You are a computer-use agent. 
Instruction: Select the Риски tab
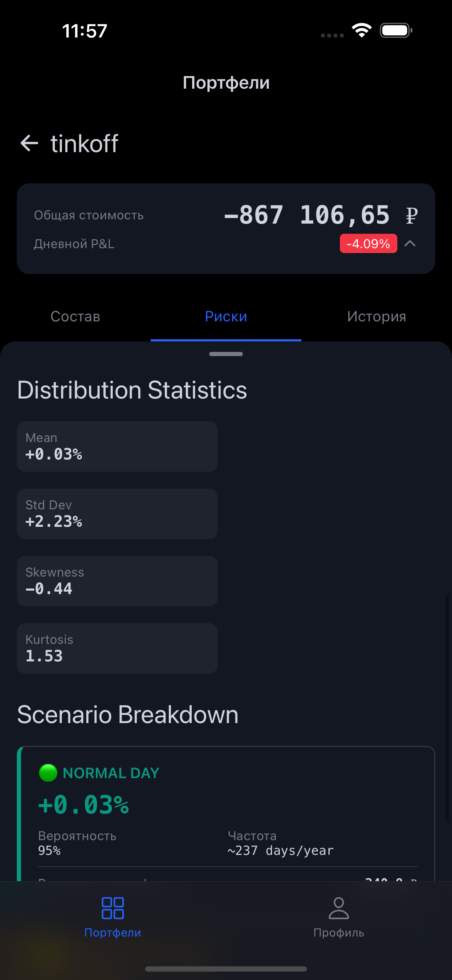[x=226, y=317]
